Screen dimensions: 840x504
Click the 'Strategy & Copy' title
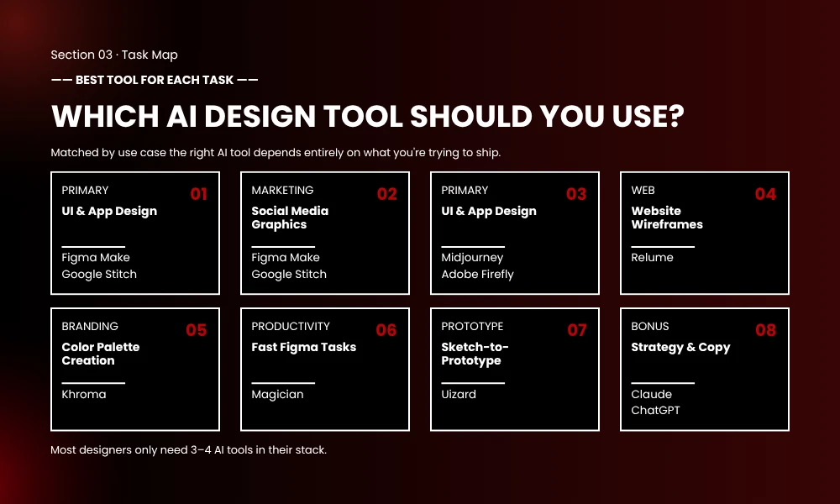(680, 347)
